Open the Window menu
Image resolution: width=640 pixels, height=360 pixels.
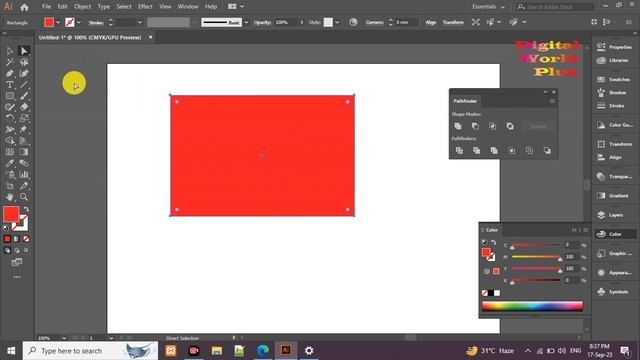point(188,7)
